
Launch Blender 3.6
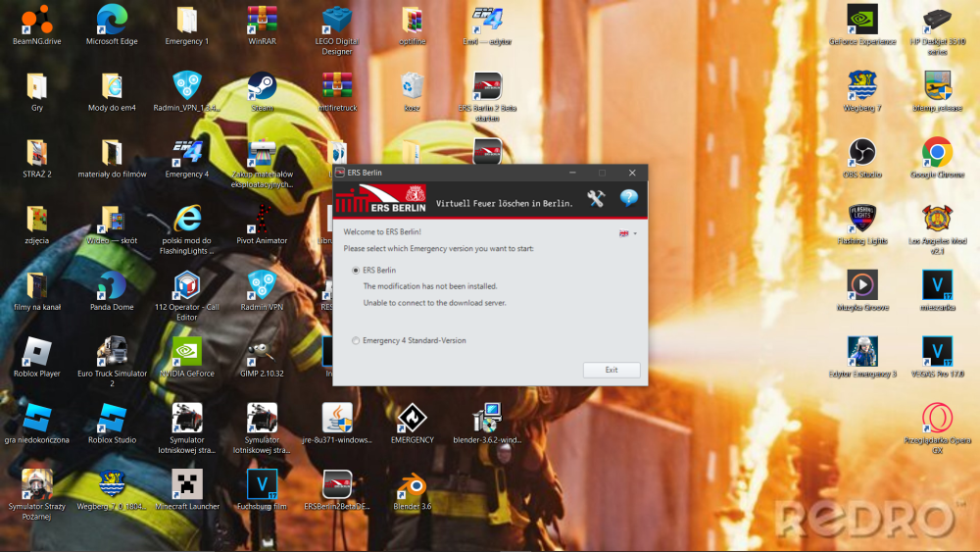(x=412, y=490)
